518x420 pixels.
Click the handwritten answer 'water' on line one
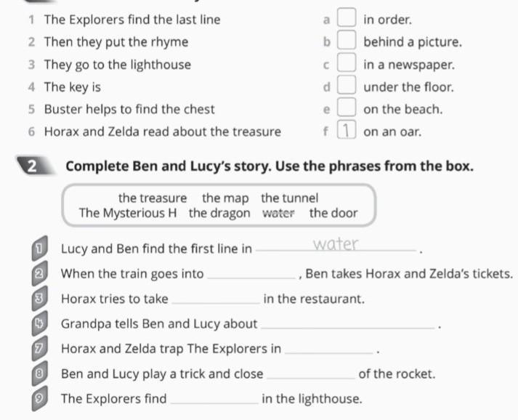coord(334,245)
